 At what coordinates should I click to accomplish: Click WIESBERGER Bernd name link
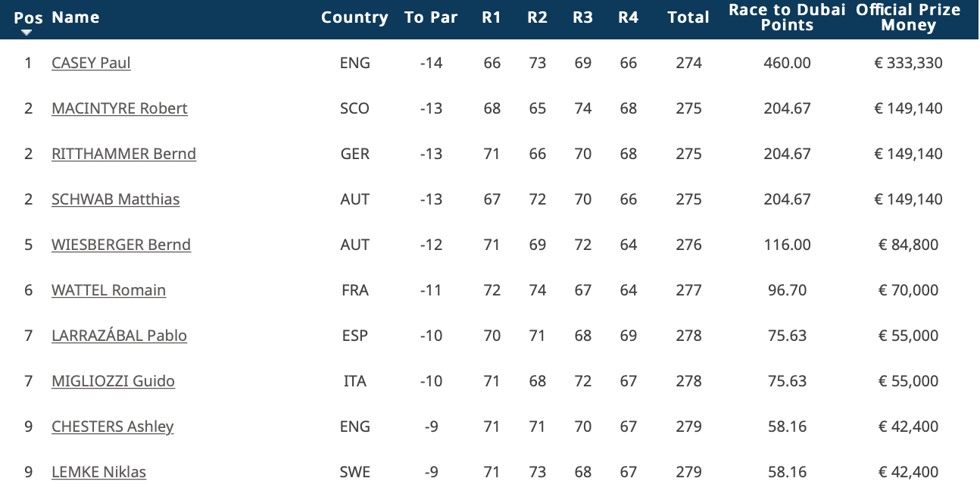click(x=121, y=245)
